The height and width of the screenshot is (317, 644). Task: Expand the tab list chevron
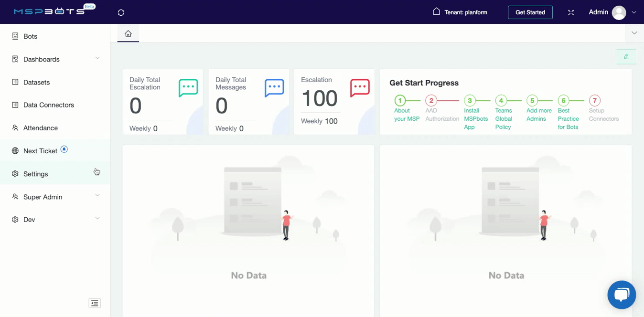[634, 33]
